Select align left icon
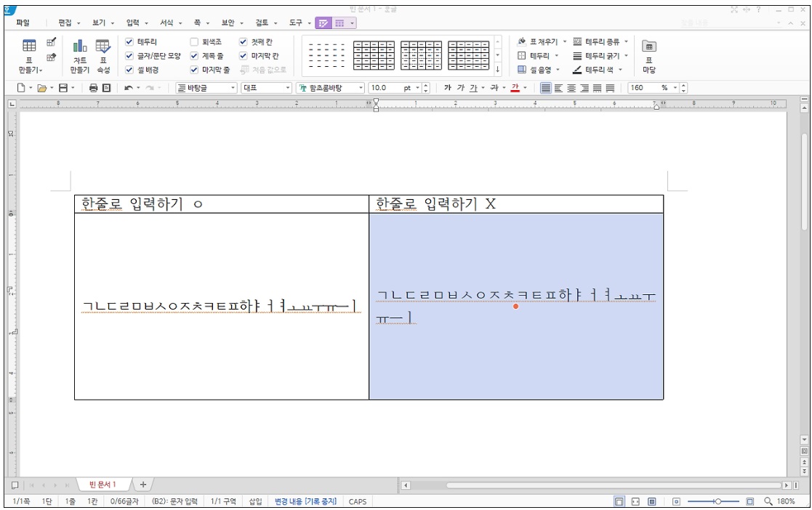The height and width of the screenshot is (510, 812). [559, 88]
